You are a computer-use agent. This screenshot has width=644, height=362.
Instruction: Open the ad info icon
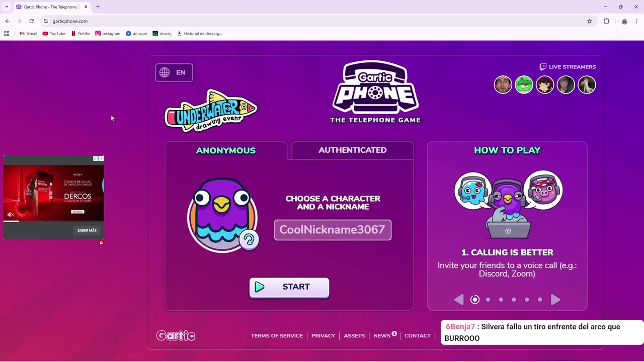coord(96,158)
